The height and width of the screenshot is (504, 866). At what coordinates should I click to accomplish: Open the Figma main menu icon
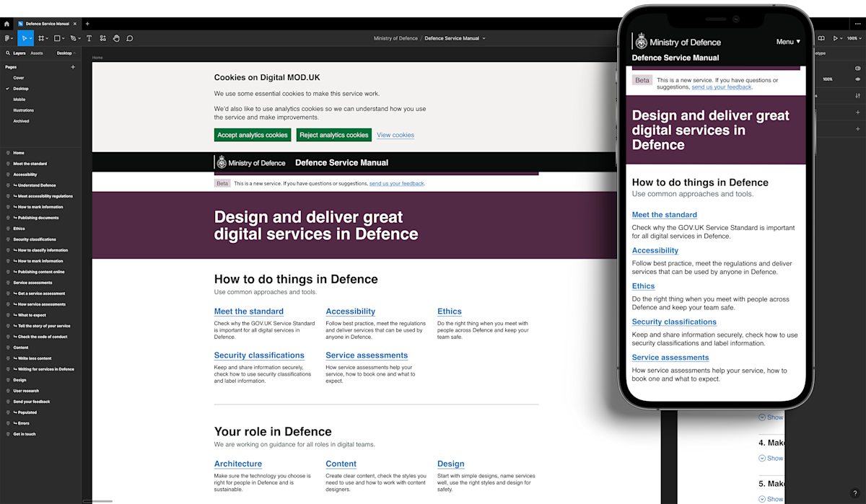[7, 38]
